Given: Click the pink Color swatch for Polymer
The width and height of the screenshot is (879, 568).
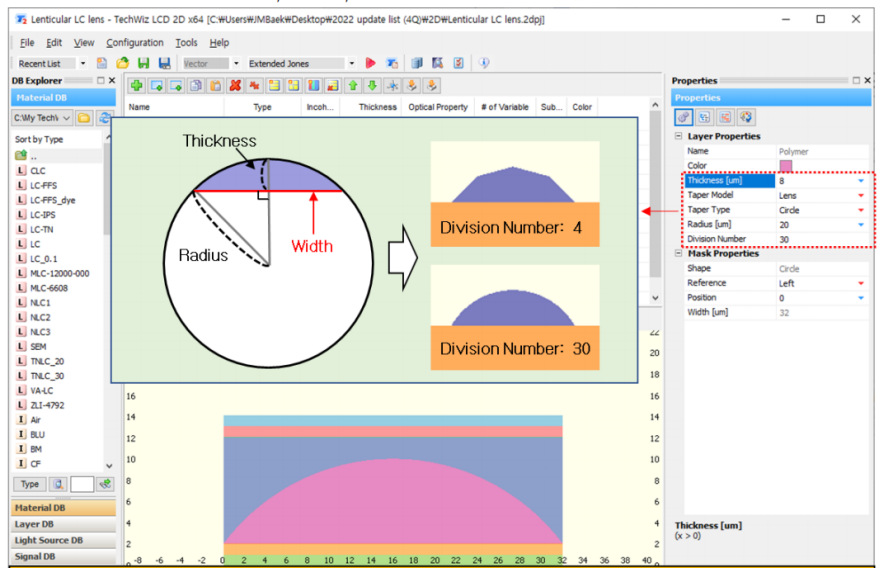Looking at the screenshot, I should pos(785,165).
